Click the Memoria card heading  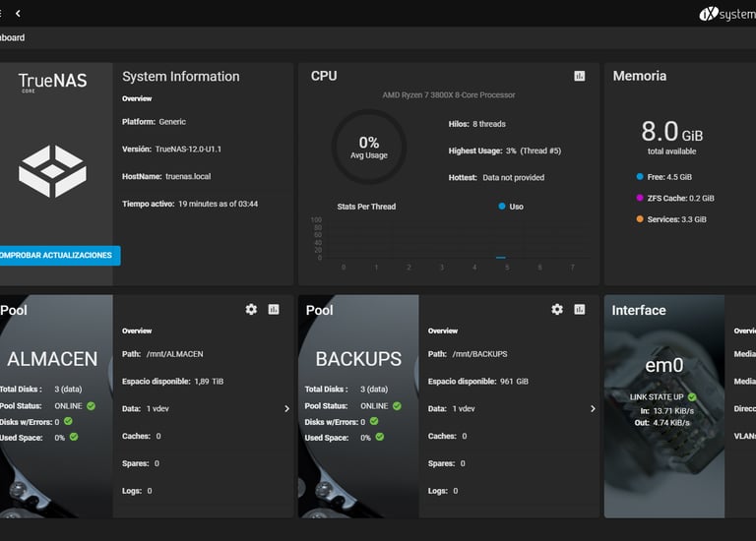point(639,76)
